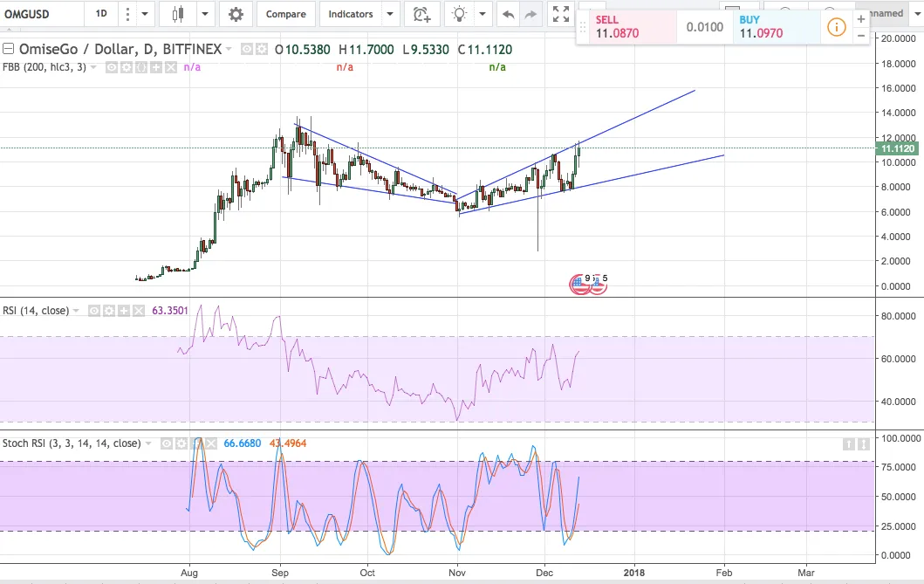
Task: Expand the Indicators dropdown arrow
Action: click(389, 14)
